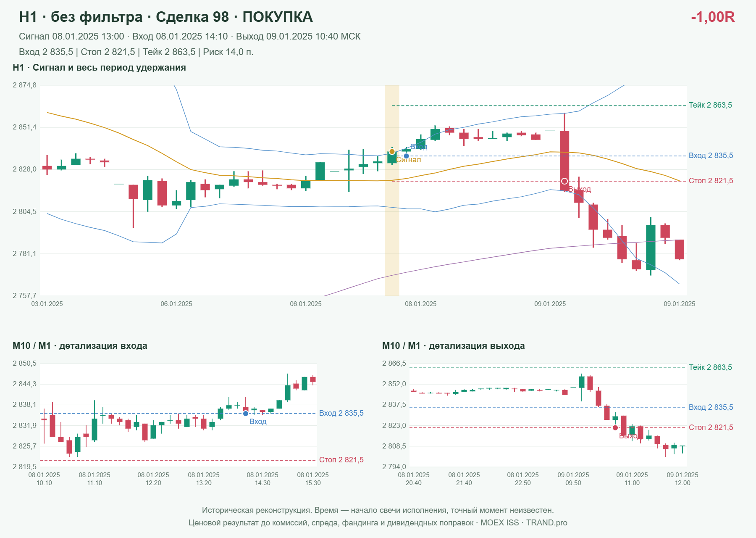Click the white-ringed Выход marker on the H1 chart
Image resolution: width=756 pixels, height=538 pixels.
pos(564,181)
